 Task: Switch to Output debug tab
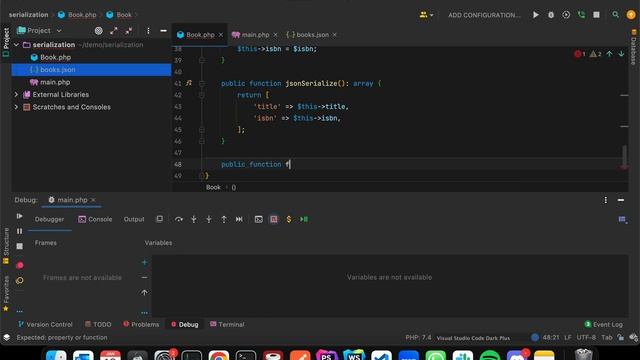coord(134,219)
